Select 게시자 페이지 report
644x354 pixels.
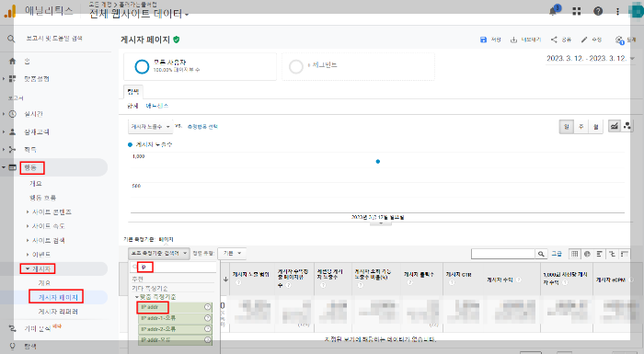coord(58,297)
